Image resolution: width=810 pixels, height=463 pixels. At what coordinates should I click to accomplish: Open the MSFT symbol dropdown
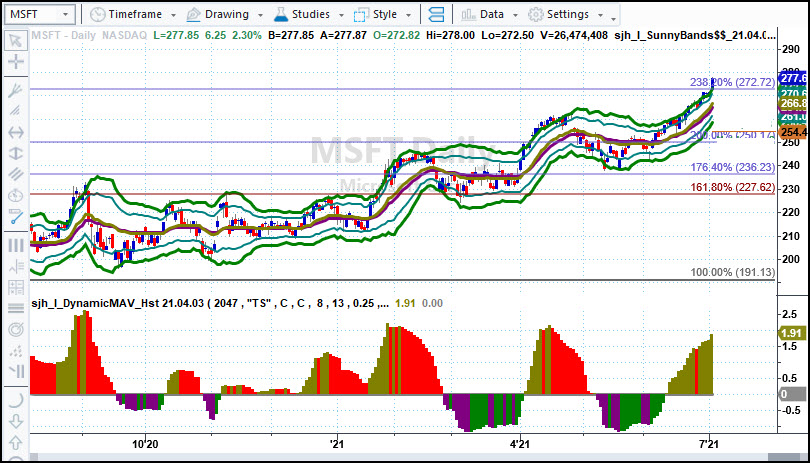click(66, 14)
